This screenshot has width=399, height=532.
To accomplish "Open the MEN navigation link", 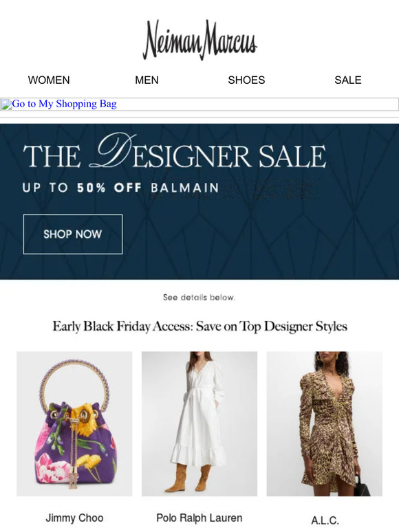I will 147,80.
